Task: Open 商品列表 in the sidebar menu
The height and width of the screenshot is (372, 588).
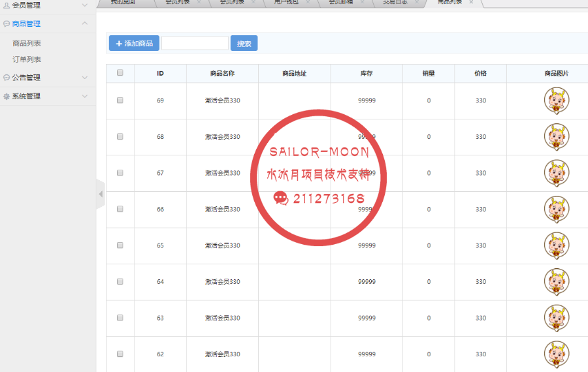Action: pos(27,44)
